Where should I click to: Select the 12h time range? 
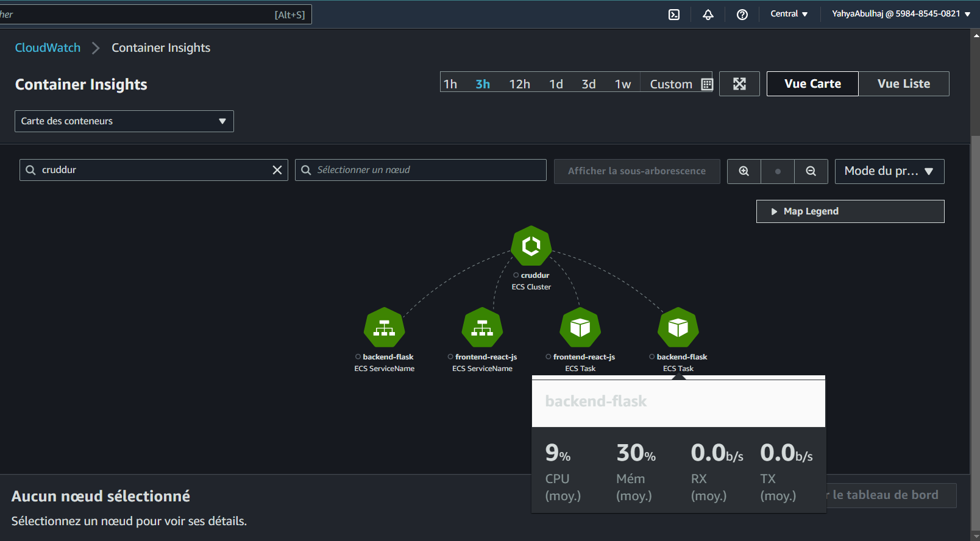(520, 84)
